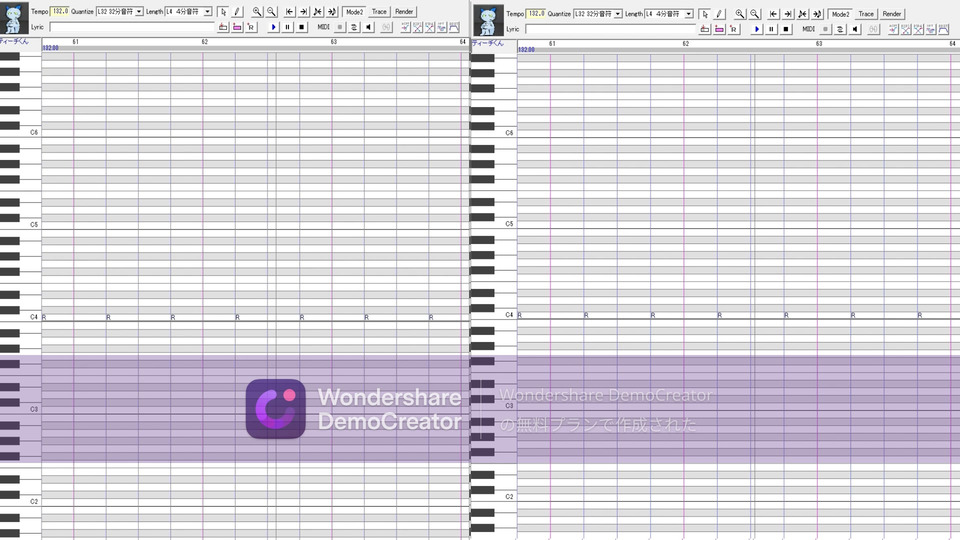The height and width of the screenshot is (540, 960).
Task: Click the Trace button in left window
Action: click(379, 12)
